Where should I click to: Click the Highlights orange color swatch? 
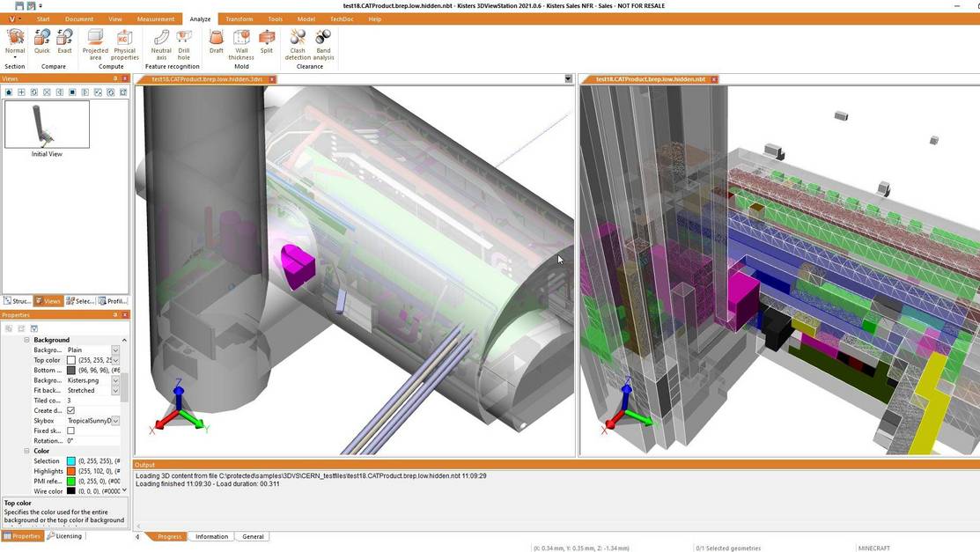(70, 471)
